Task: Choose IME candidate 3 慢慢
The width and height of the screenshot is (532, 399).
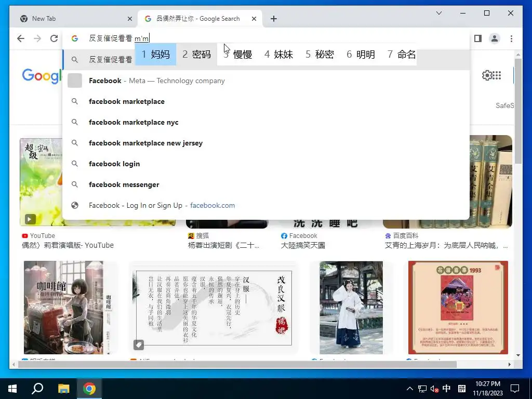Action: pyautogui.click(x=238, y=54)
